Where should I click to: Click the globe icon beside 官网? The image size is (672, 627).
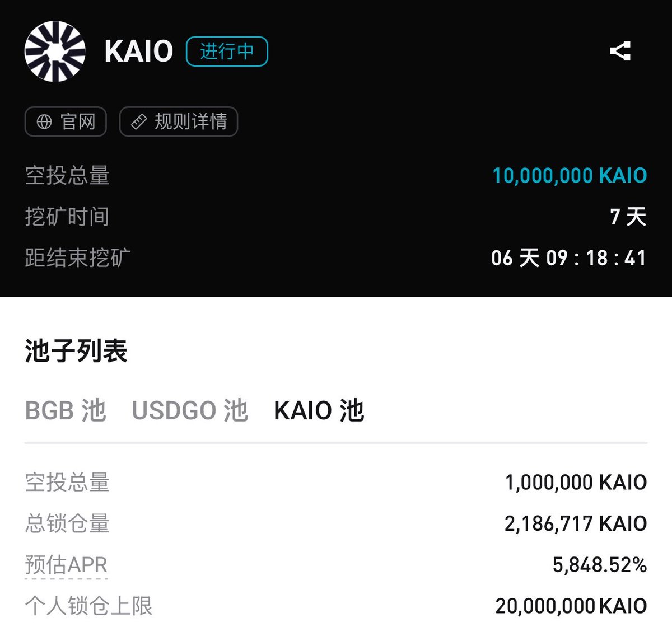44,121
